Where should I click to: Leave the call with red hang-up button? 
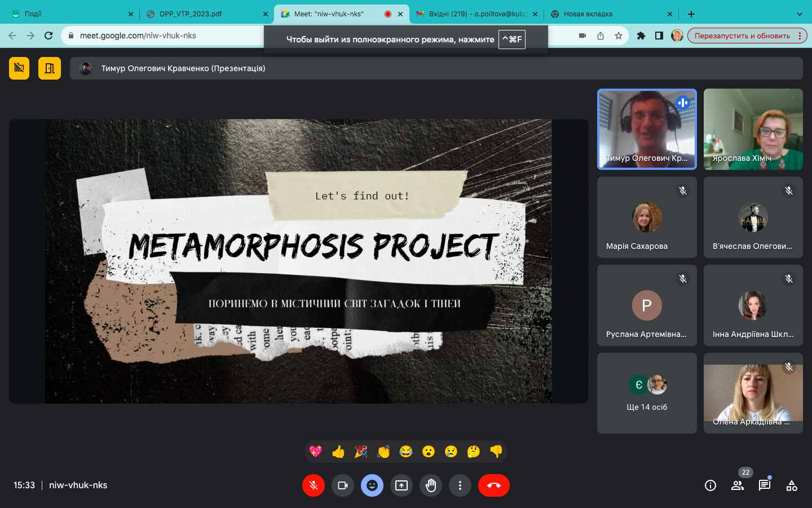click(493, 485)
